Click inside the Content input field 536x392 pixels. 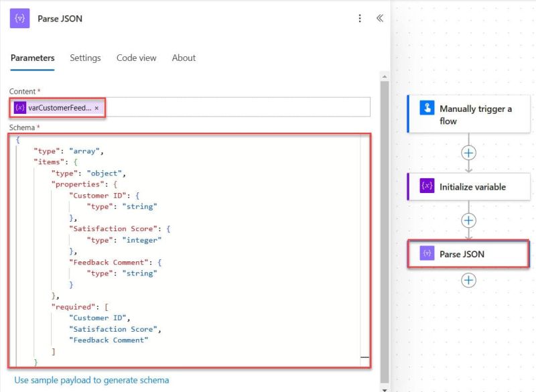coord(234,107)
